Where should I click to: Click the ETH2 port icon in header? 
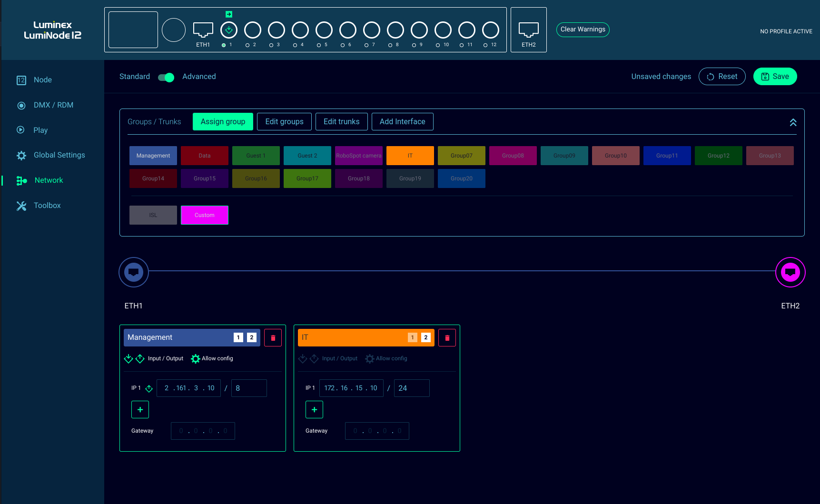[x=528, y=30]
